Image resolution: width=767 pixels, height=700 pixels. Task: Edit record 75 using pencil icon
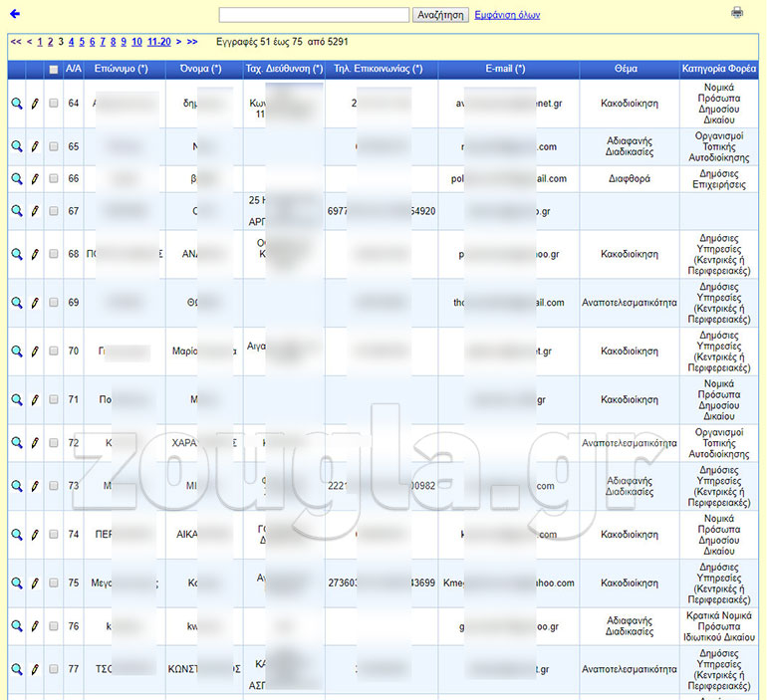pos(35,583)
